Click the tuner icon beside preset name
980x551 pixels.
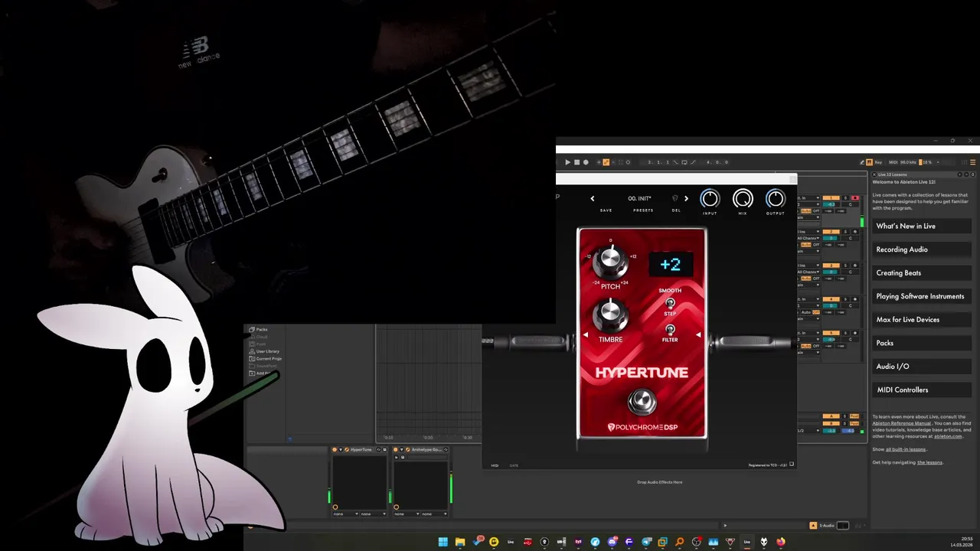coord(675,199)
